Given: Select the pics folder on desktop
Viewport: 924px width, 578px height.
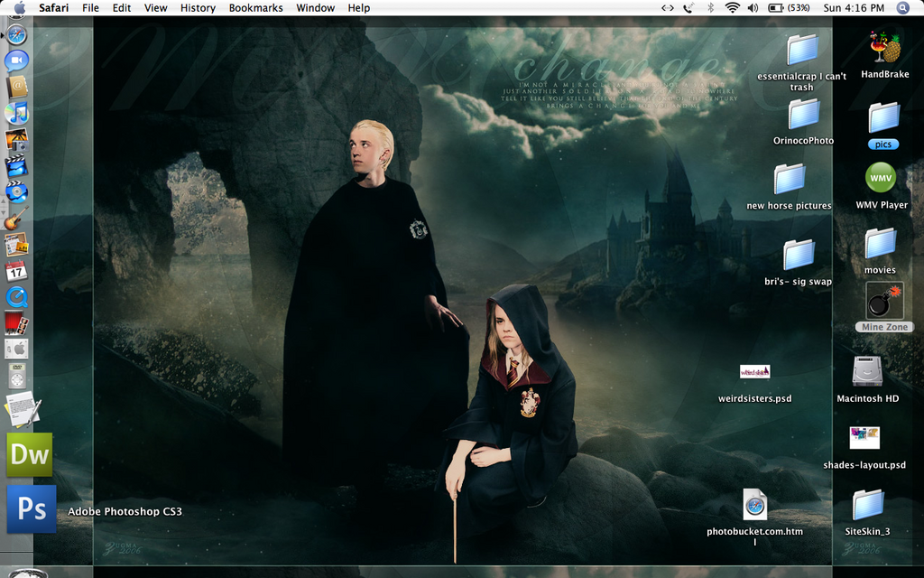Looking at the screenshot, I should 883,117.
